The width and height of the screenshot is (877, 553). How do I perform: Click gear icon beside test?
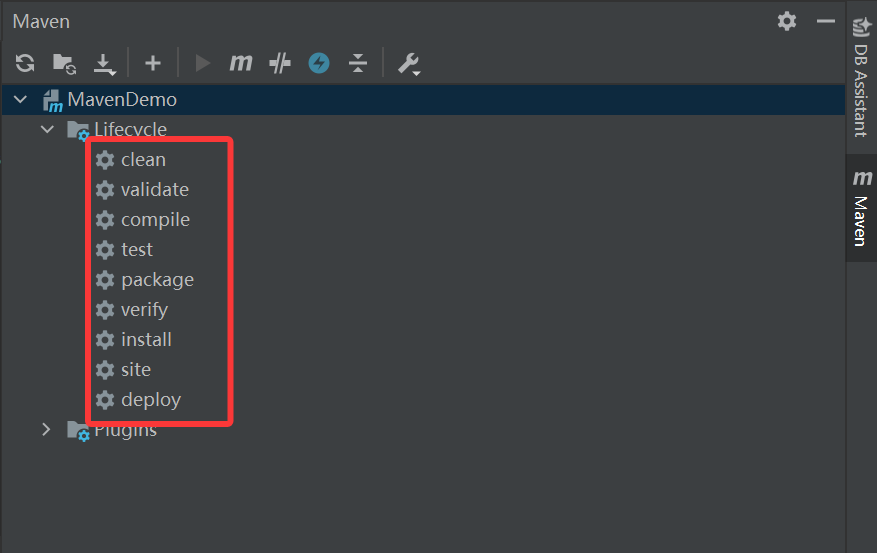105,250
